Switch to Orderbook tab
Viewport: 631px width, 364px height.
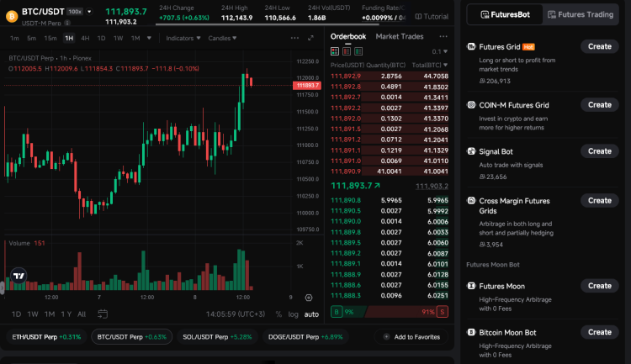click(x=348, y=37)
